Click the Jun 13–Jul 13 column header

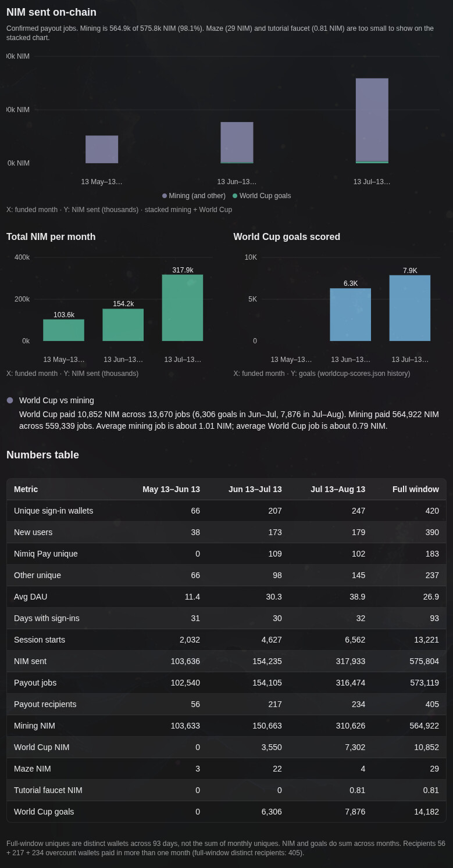click(255, 489)
